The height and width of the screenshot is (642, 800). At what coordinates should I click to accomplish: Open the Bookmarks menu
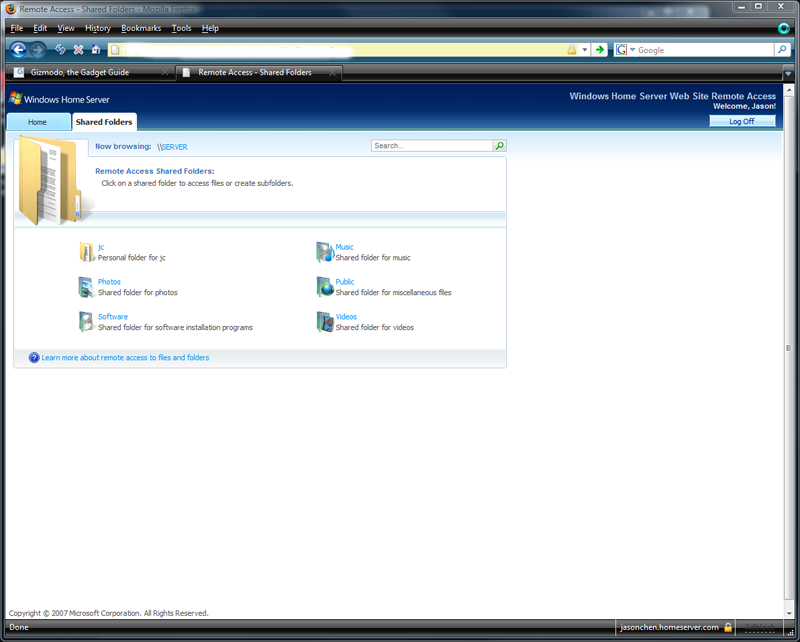(x=141, y=28)
